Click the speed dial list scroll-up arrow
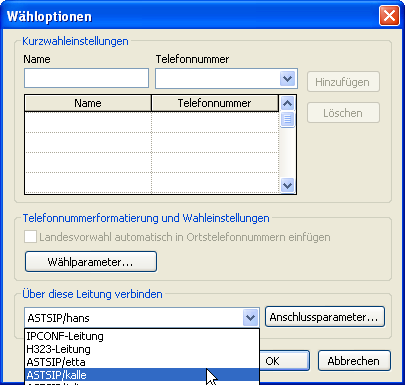This screenshot has height=385, width=405. pos(287,103)
